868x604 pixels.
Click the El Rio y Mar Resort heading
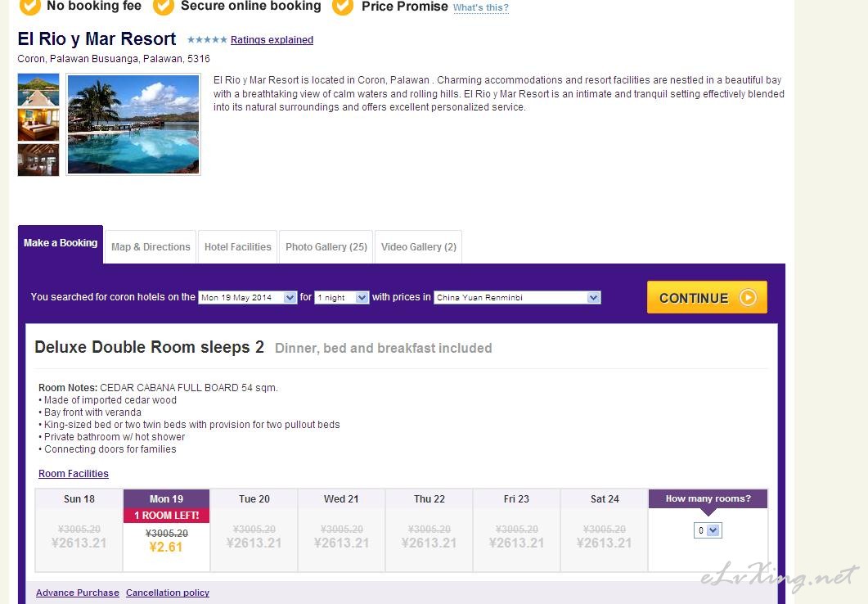coord(97,38)
